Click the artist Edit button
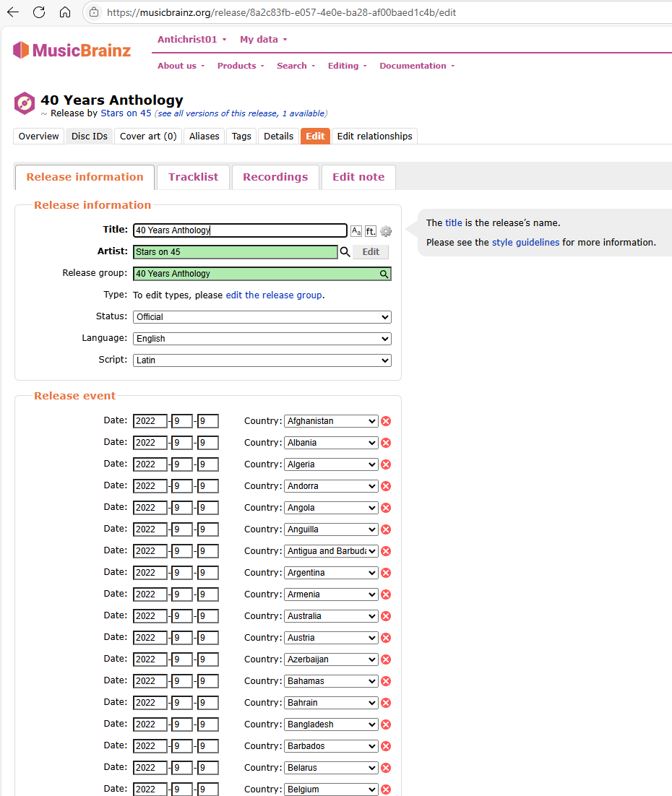Viewport: 672px width, 796px height. coord(371,252)
